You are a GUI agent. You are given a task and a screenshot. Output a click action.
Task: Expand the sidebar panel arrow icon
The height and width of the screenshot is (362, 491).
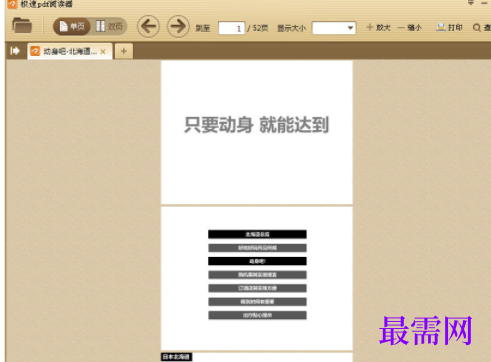click(15, 51)
